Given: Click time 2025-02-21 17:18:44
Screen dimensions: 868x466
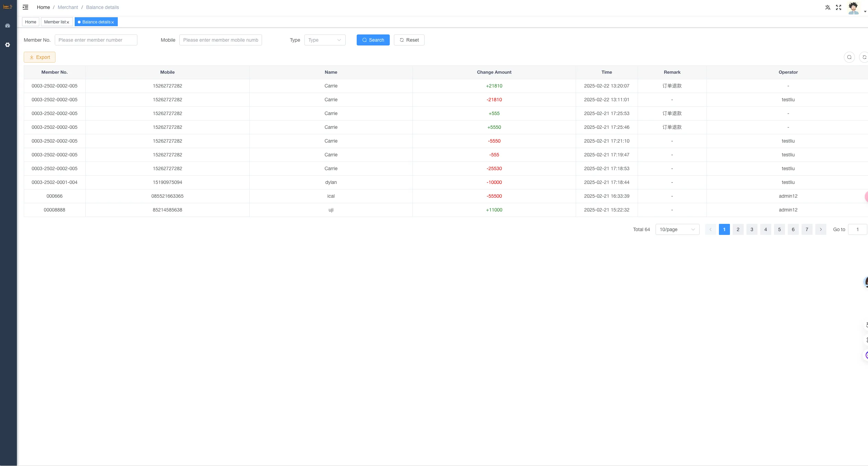Looking at the screenshot, I should point(607,183).
